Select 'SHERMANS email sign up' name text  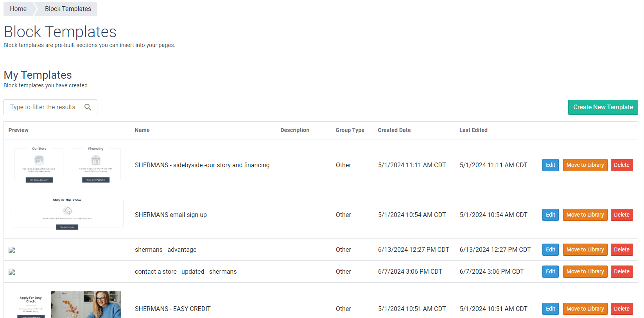171,215
